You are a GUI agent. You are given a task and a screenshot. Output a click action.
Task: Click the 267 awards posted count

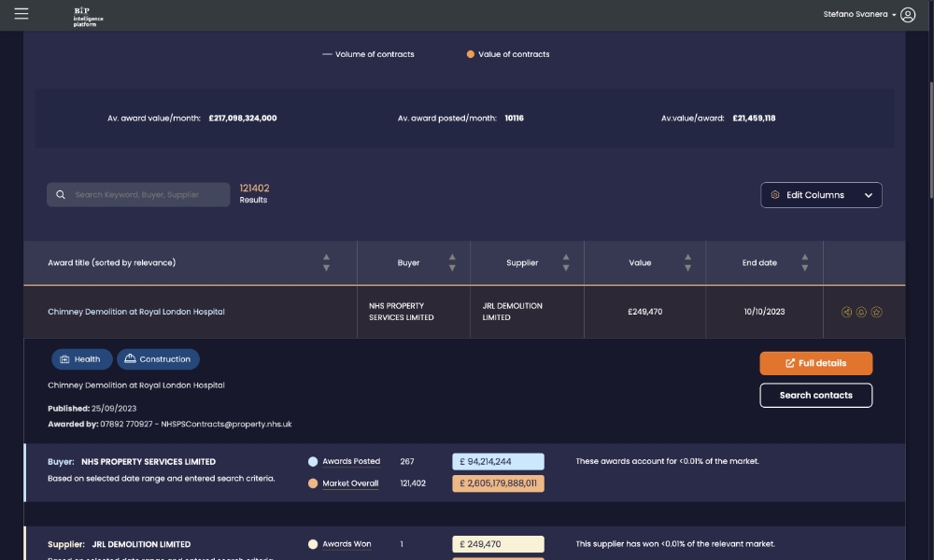(x=407, y=461)
